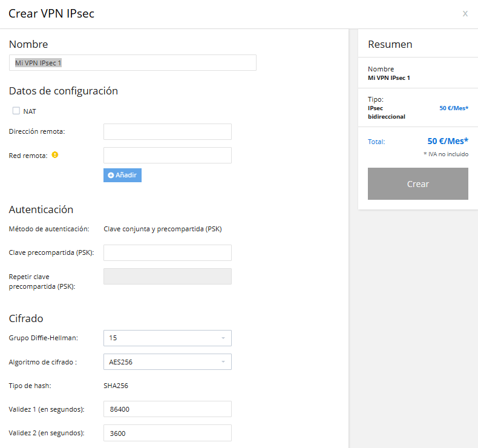478x448 pixels.
Task: Open the Algoritmo de cifrado dropdown
Action: tap(168, 361)
